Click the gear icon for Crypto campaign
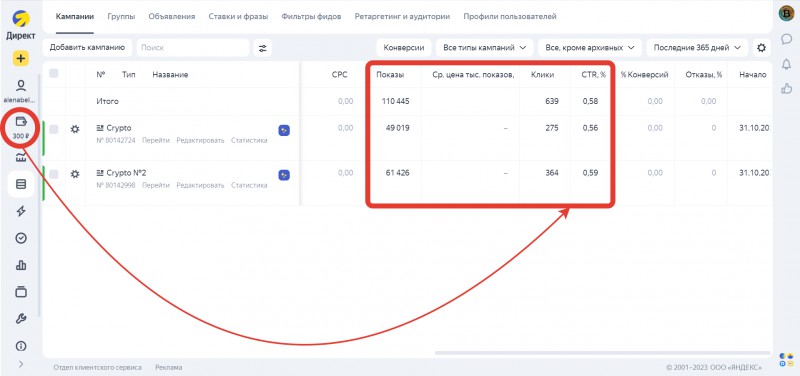This screenshot has height=376, width=800. click(75, 129)
